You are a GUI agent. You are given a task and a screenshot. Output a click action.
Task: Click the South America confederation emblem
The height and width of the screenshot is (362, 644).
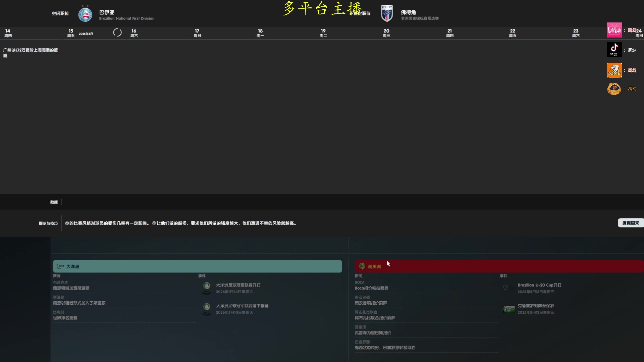click(x=362, y=266)
